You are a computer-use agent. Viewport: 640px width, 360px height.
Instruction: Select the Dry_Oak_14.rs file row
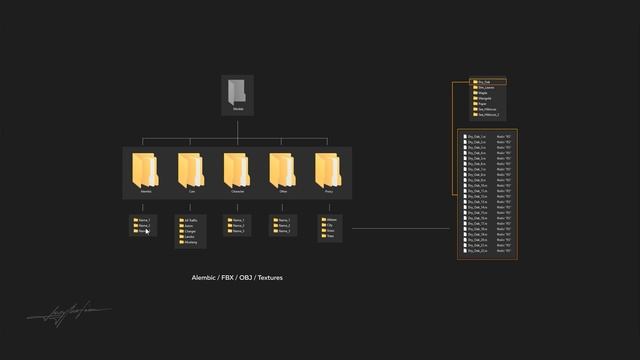click(x=487, y=207)
